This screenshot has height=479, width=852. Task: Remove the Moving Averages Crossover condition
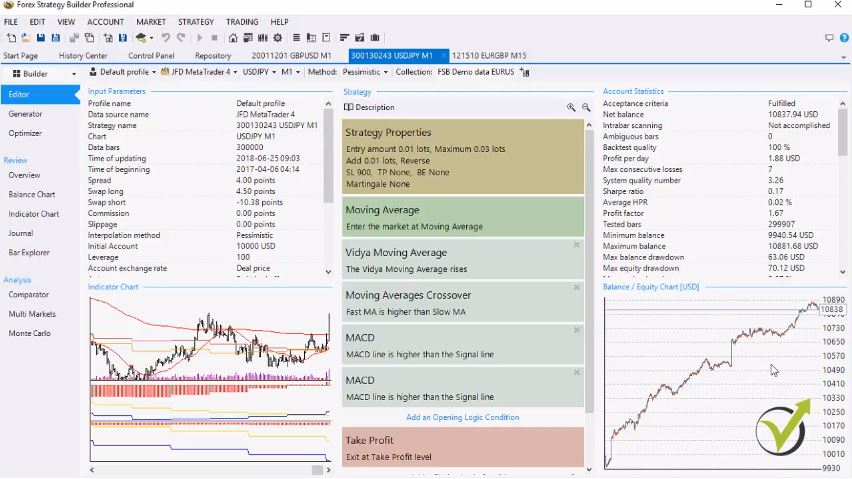click(577, 287)
